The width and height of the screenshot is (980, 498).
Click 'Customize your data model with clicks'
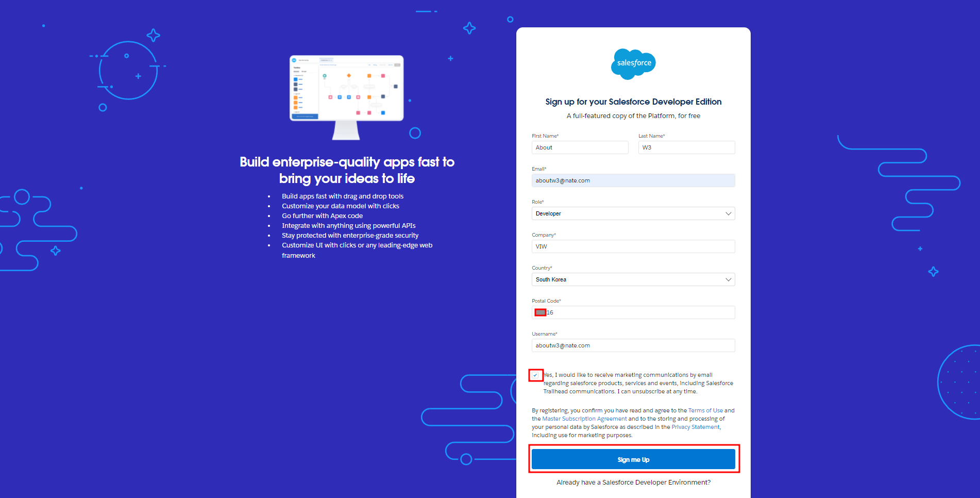point(341,206)
